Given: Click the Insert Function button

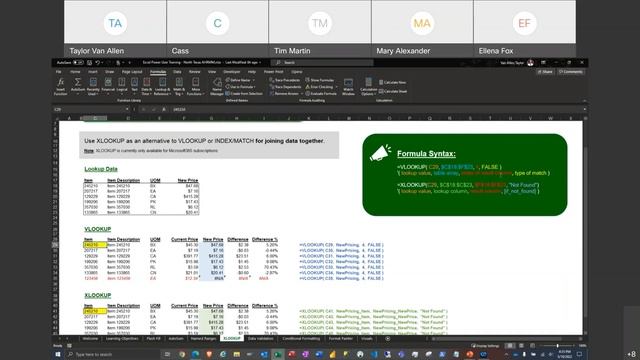Looking at the screenshot, I should click(60, 86).
